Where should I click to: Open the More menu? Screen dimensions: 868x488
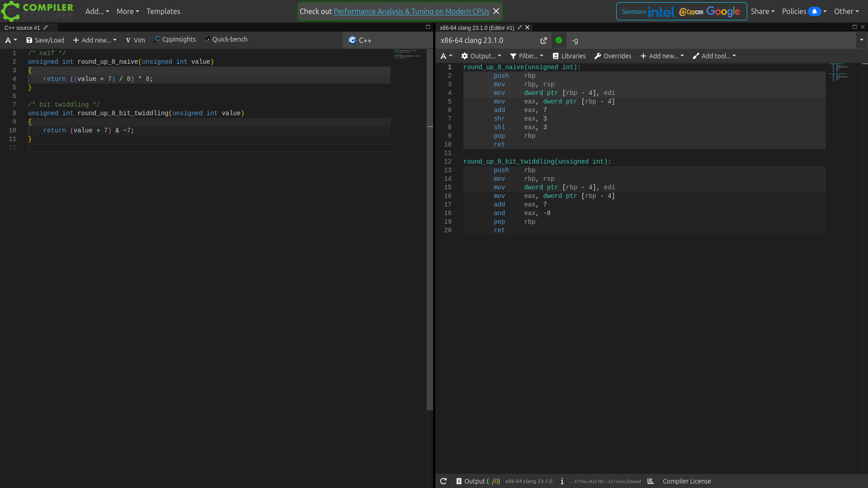click(x=127, y=11)
